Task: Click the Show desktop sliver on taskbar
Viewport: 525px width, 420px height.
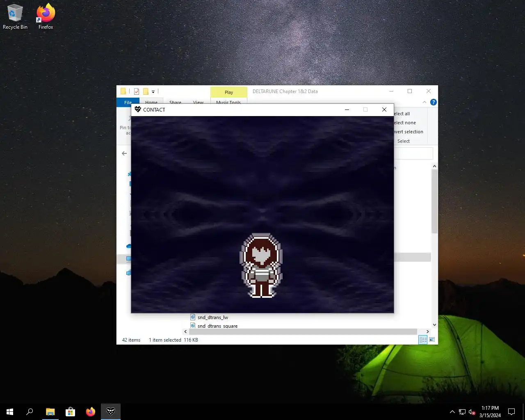Action: [524, 411]
